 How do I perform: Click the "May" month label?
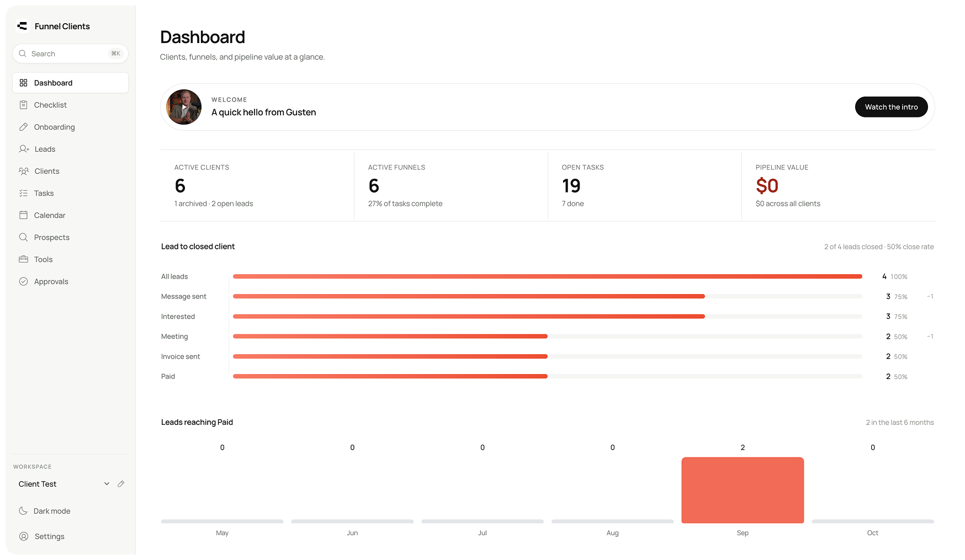pos(222,533)
